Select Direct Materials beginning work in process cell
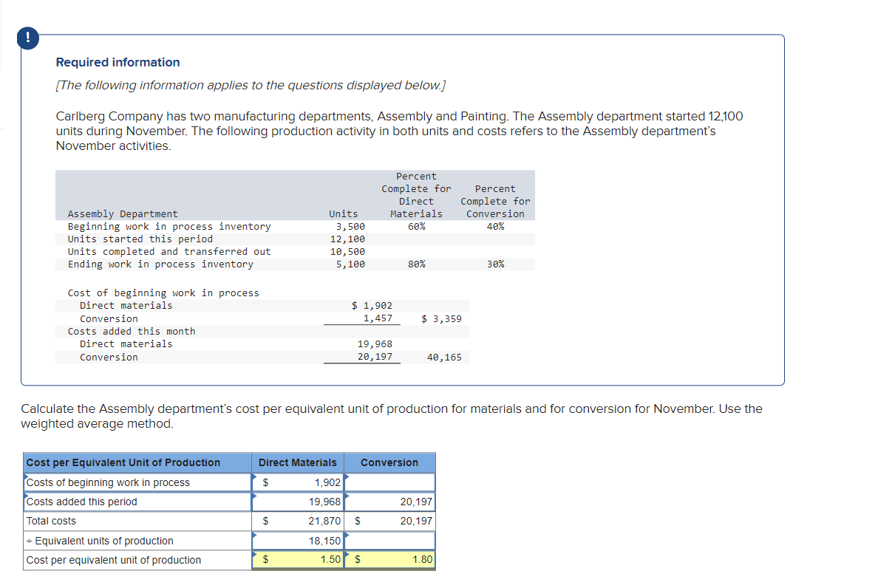The height and width of the screenshot is (588, 892). [x=299, y=482]
